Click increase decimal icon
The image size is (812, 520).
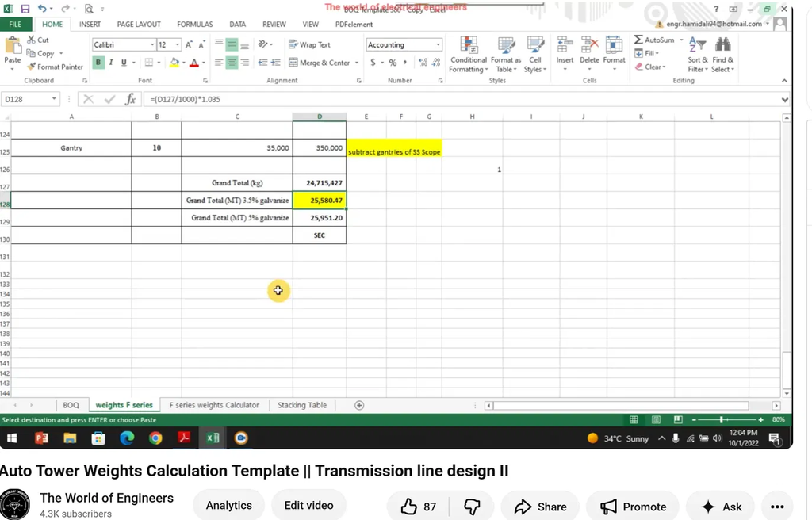coord(423,63)
